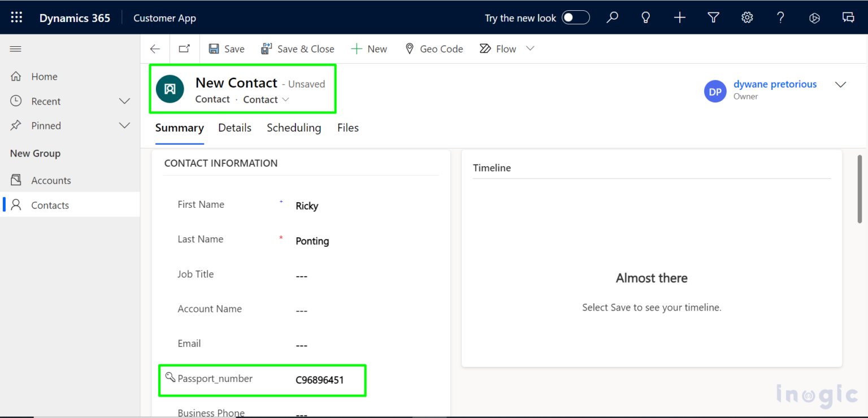Screen dimensions: 868x418
Task: Expand the Recent section chevron
Action: [124, 101]
